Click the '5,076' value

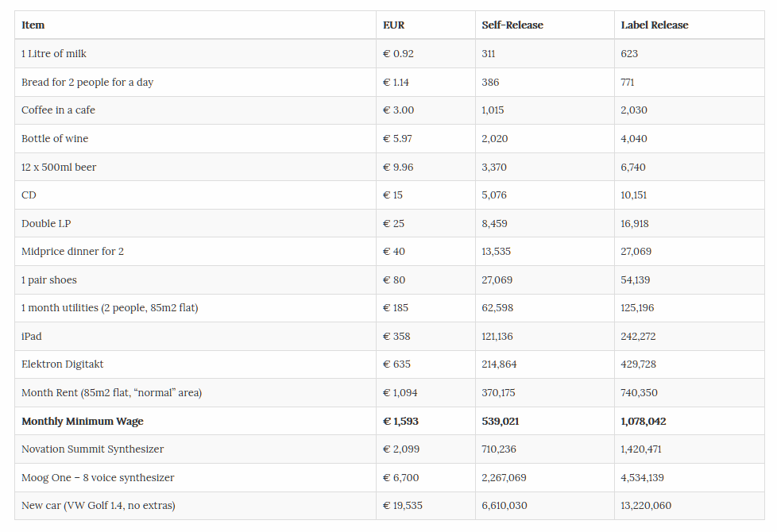click(494, 195)
